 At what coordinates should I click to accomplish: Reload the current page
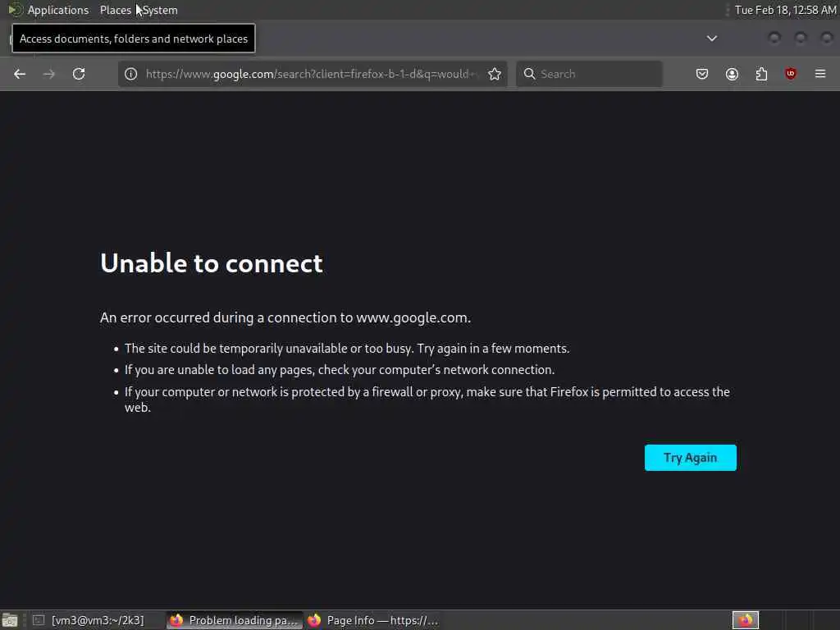[x=79, y=74]
